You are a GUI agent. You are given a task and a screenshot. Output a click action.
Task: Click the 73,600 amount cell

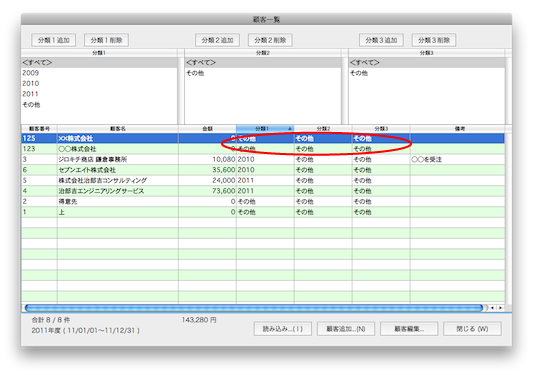207,191
